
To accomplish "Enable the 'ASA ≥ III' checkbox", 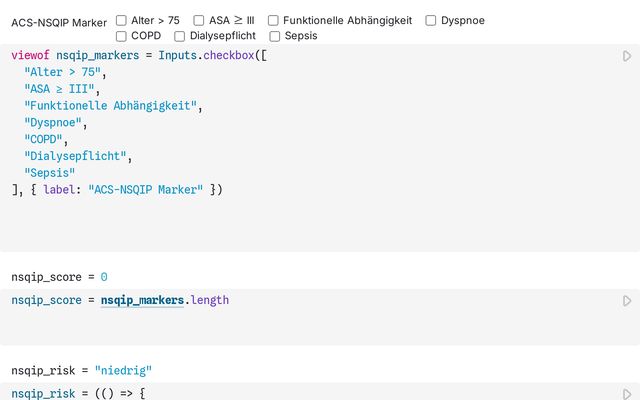I will (199, 20).
